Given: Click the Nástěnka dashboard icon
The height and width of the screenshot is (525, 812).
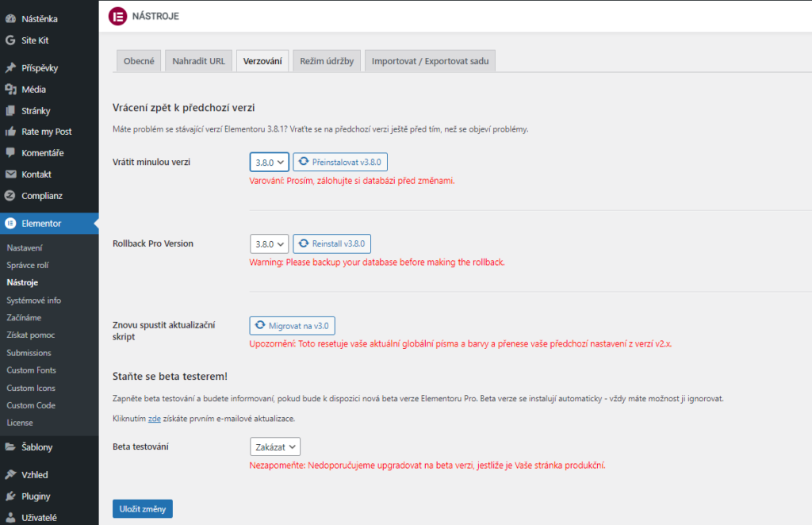Looking at the screenshot, I should pyautogui.click(x=10, y=19).
